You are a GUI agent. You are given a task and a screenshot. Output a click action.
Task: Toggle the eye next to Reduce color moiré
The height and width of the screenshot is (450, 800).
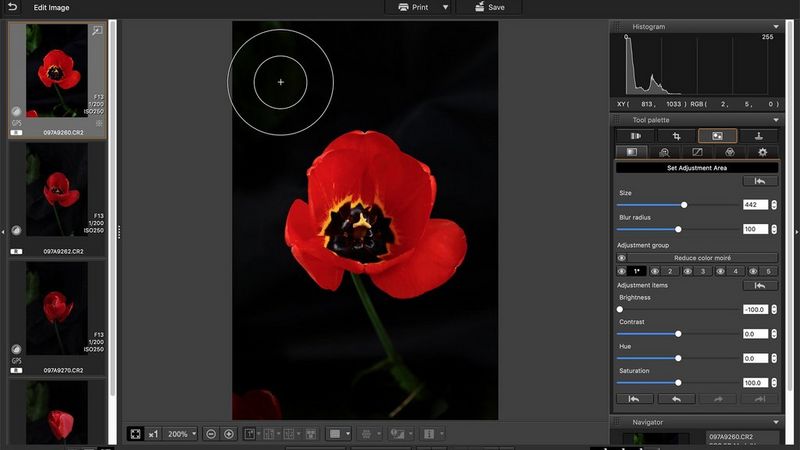click(x=622, y=258)
